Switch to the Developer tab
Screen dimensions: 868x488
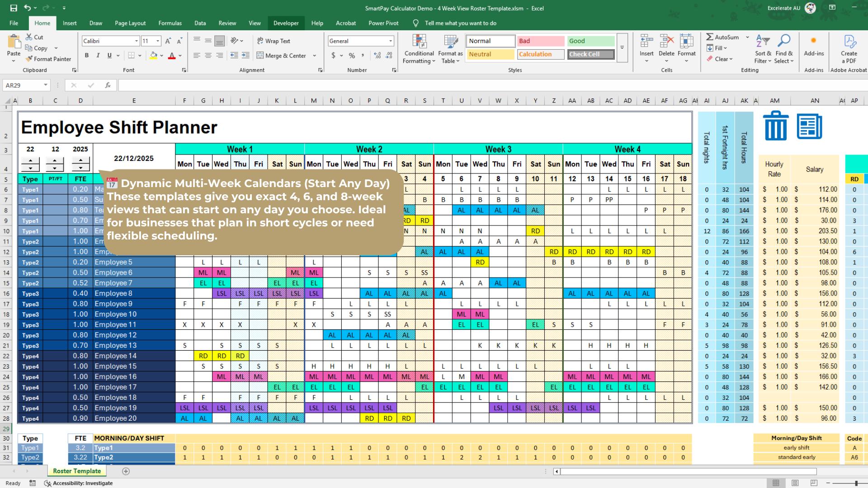(x=286, y=23)
